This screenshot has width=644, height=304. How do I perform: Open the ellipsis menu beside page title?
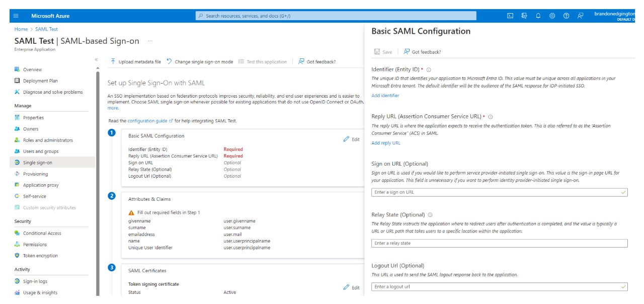tap(150, 41)
